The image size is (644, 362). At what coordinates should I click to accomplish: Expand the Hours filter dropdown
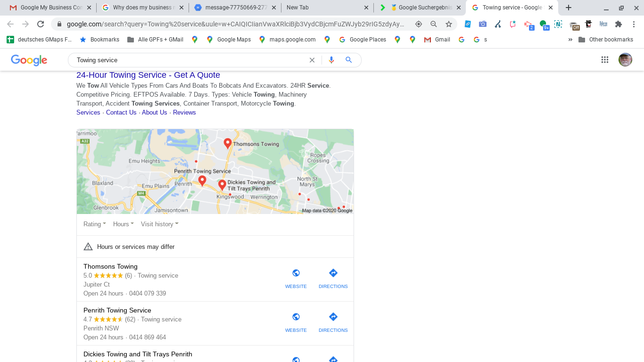tap(124, 224)
